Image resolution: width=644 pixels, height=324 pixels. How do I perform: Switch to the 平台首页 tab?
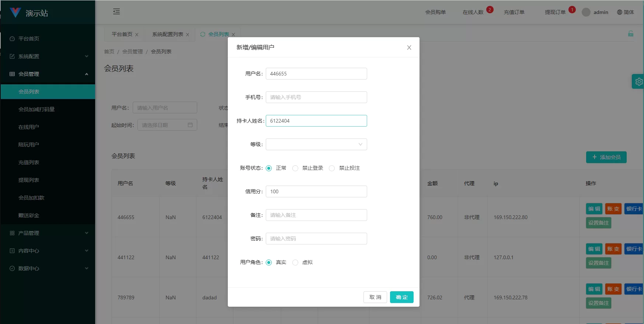click(122, 34)
